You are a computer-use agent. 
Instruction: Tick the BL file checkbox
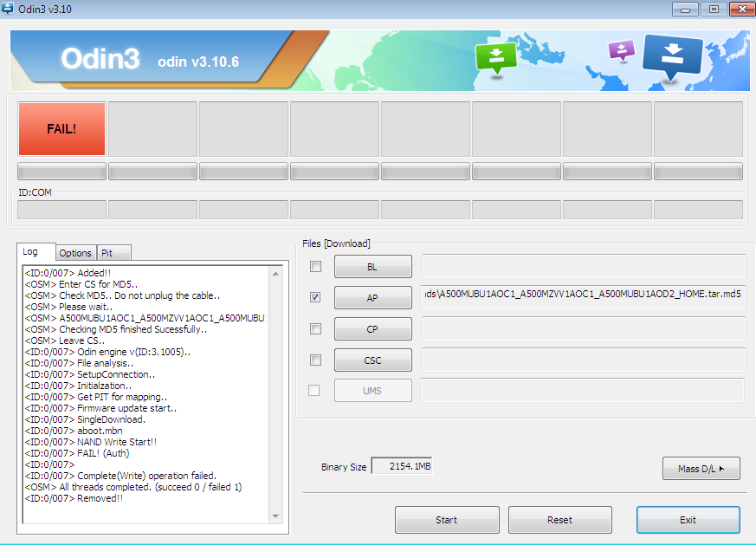pos(316,266)
